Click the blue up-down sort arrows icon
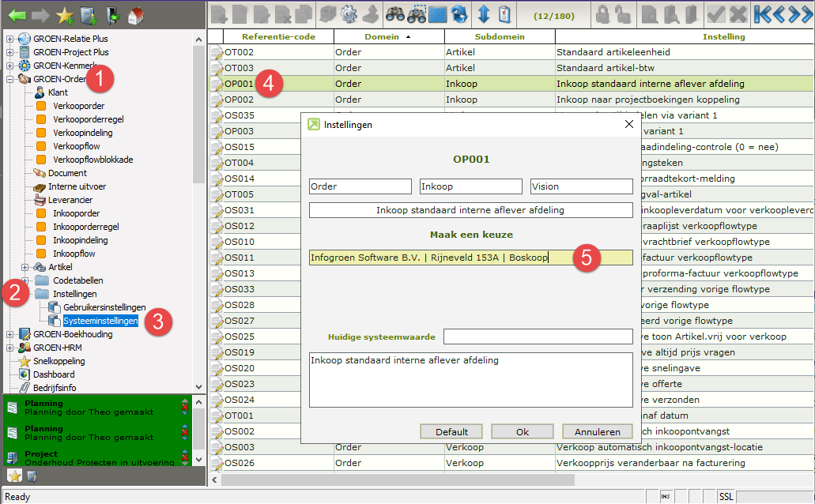 (484, 13)
